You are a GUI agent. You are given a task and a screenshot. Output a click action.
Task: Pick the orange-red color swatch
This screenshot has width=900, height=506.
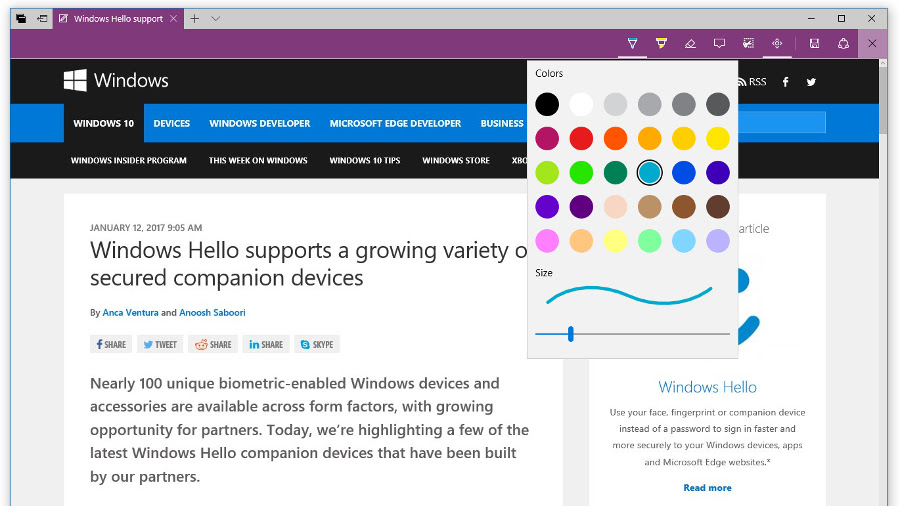click(615, 138)
